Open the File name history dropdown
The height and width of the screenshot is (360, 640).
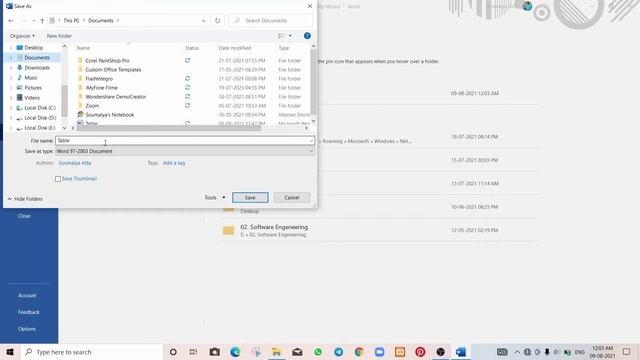tap(311, 140)
